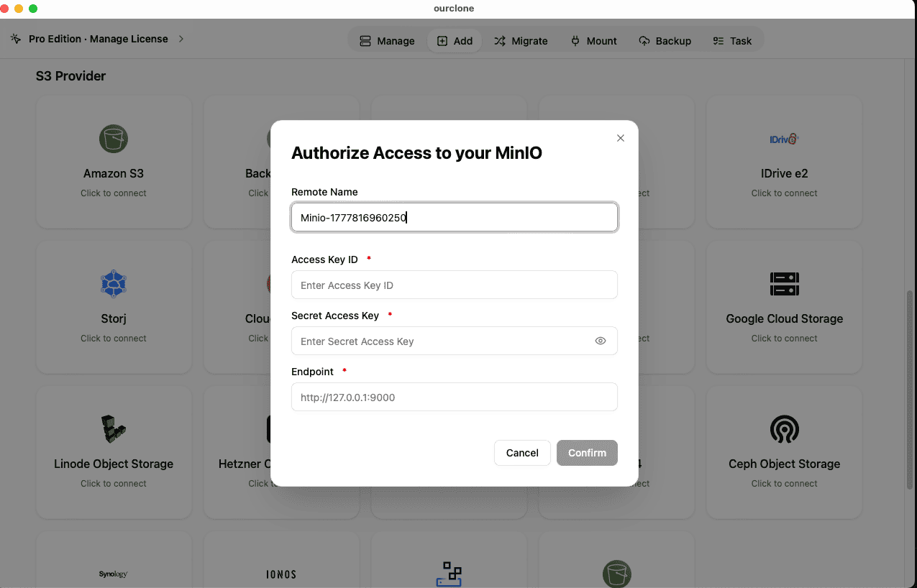The height and width of the screenshot is (588, 917).
Task: Close the MinIO authorization dialog
Action: click(x=621, y=138)
